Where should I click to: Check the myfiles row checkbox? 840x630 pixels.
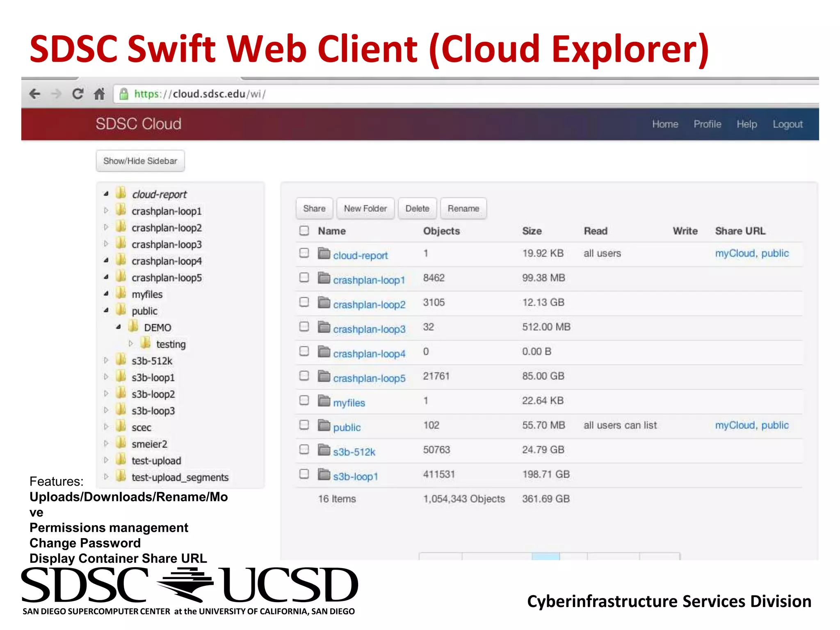point(304,400)
